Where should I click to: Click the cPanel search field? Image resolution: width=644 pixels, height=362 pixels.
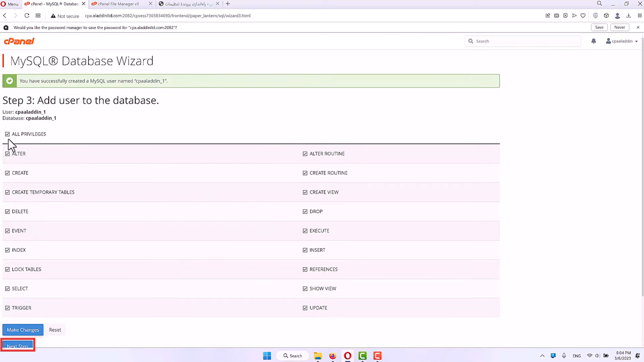pyautogui.click(x=523, y=41)
